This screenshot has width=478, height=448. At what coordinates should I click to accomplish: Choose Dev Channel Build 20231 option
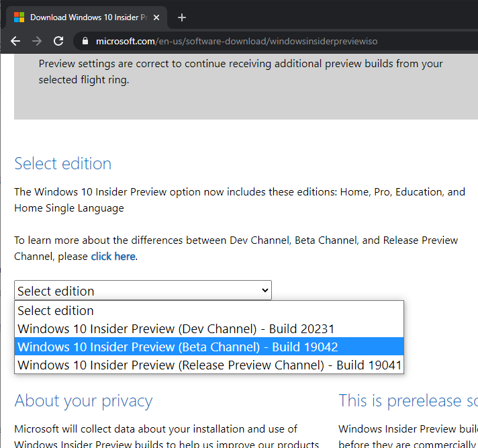[209, 328]
